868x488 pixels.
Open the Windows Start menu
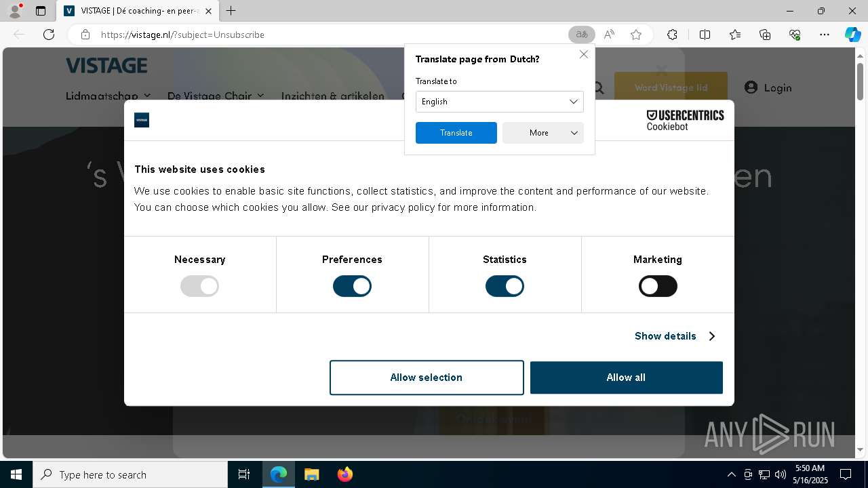pos(16,474)
